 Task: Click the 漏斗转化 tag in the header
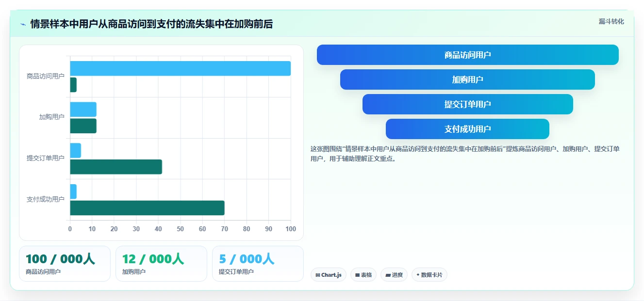(x=611, y=21)
